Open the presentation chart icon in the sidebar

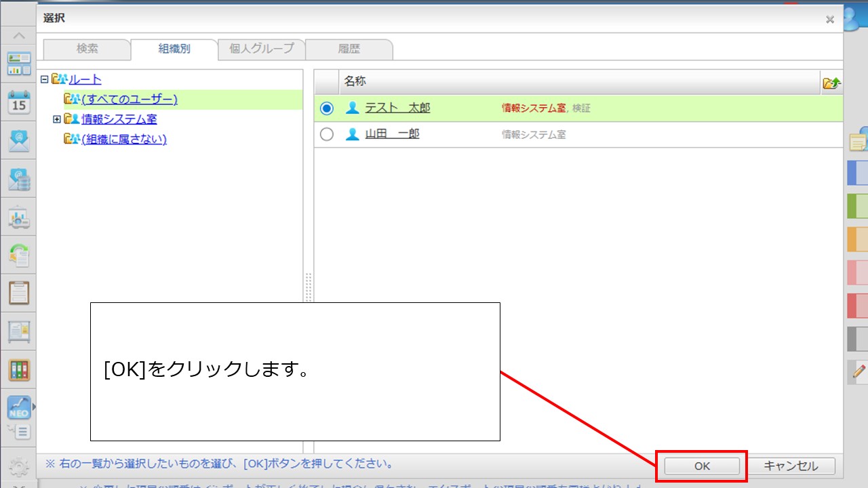point(19,218)
